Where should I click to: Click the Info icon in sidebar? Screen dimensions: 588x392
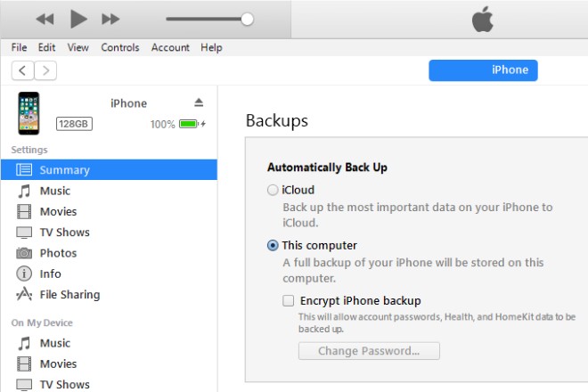click(24, 274)
